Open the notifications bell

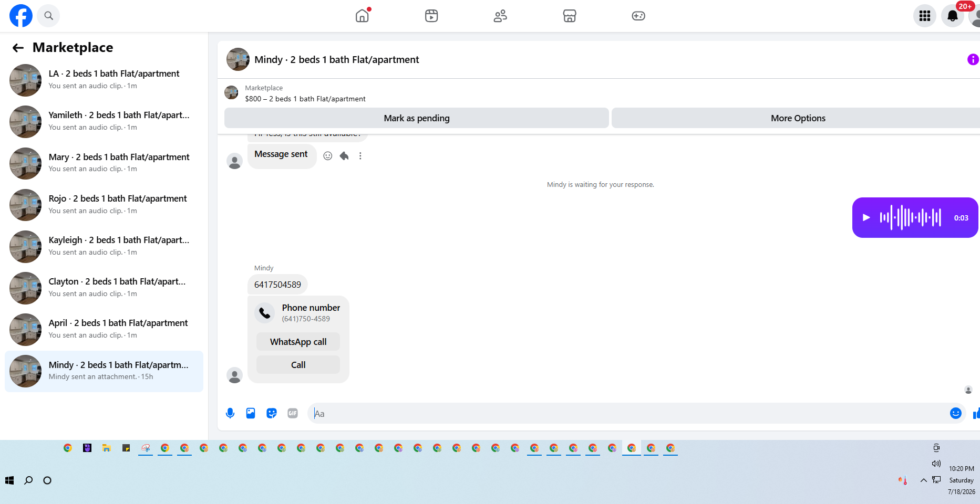pyautogui.click(x=953, y=16)
